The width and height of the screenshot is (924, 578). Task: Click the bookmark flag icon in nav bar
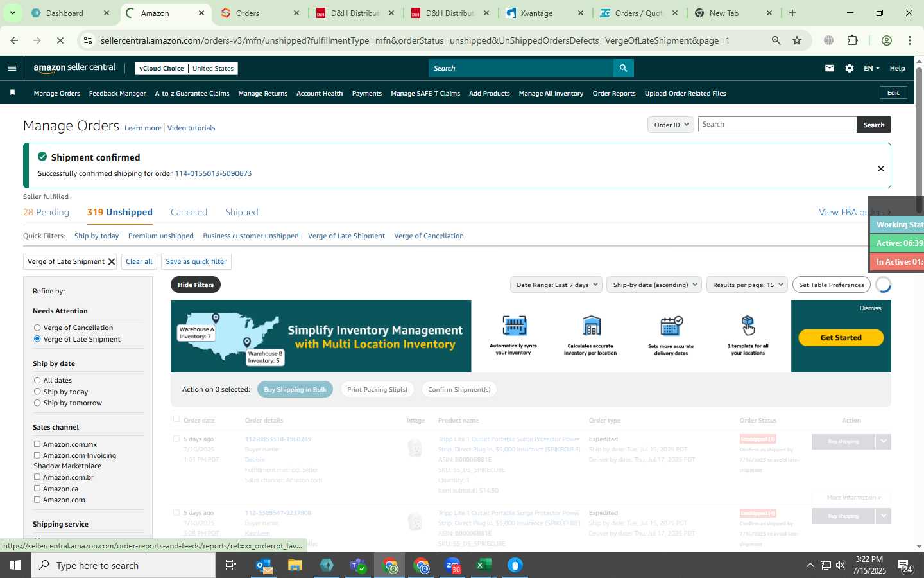point(12,93)
